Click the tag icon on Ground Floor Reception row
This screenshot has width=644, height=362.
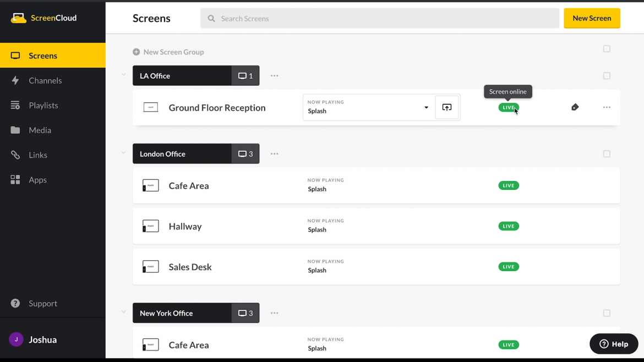(x=575, y=107)
